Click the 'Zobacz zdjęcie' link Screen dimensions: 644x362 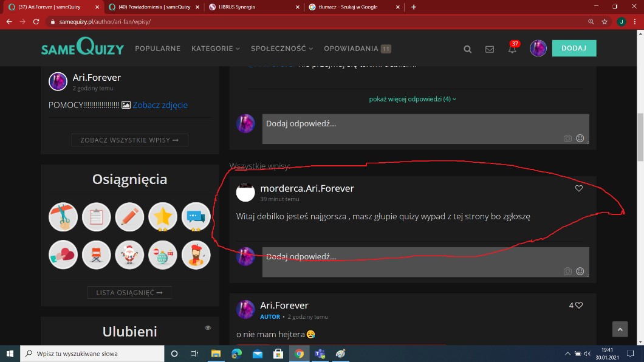[x=160, y=105]
